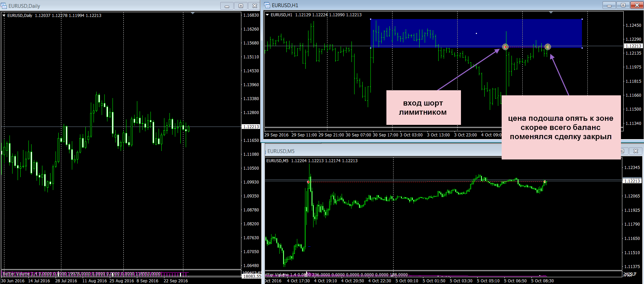Image resolution: width=644 pixels, height=284 pixels.
Task: Close the EURUSD,M5 chart window
Action: [x=636, y=151]
